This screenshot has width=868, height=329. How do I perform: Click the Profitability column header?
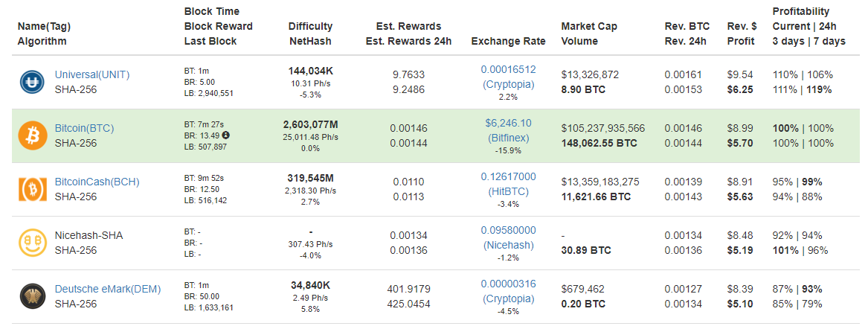pyautogui.click(x=808, y=26)
